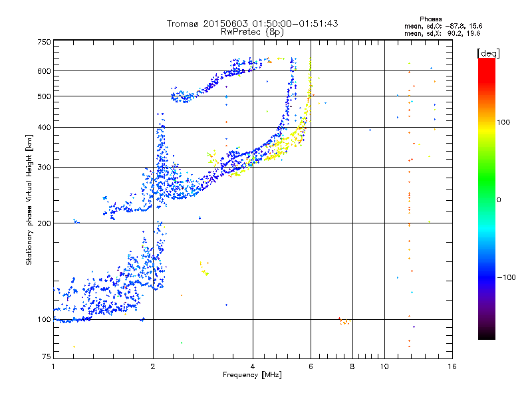Click the 'mean, sd,X: 90.2, 19.6' line

pos(442,33)
